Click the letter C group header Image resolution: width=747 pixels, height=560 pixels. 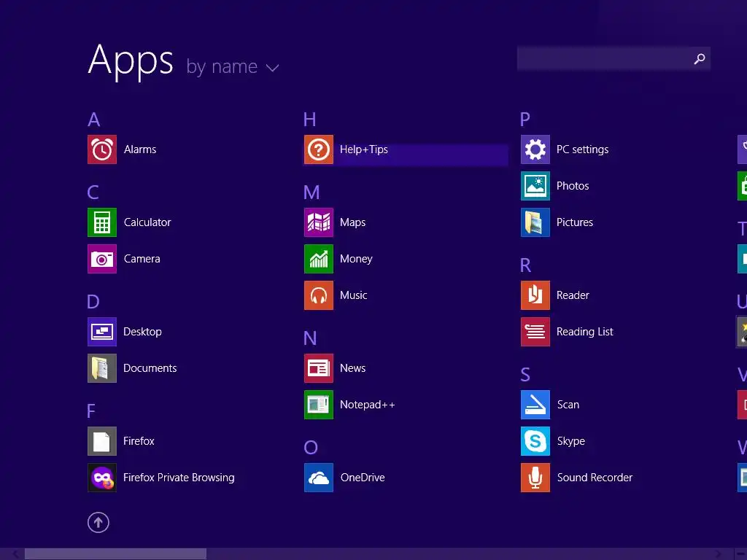click(x=93, y=192)
